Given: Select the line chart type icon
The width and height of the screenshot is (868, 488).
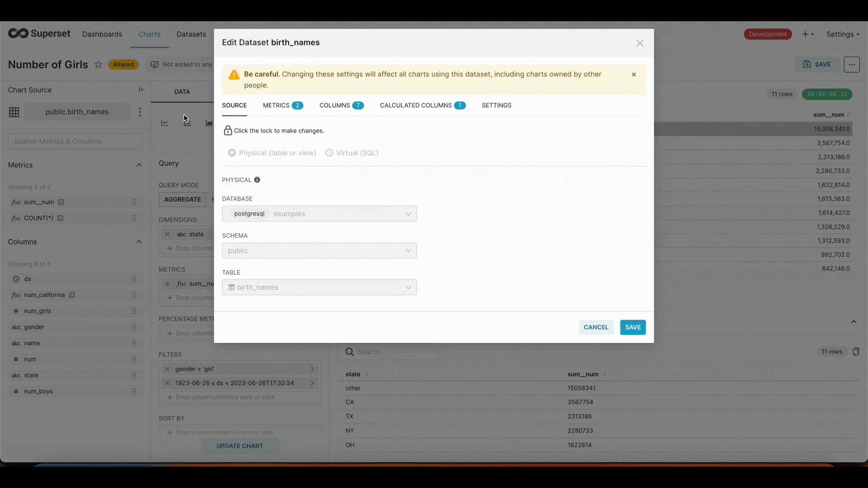Looking at the screenshot, I should 165,123.
